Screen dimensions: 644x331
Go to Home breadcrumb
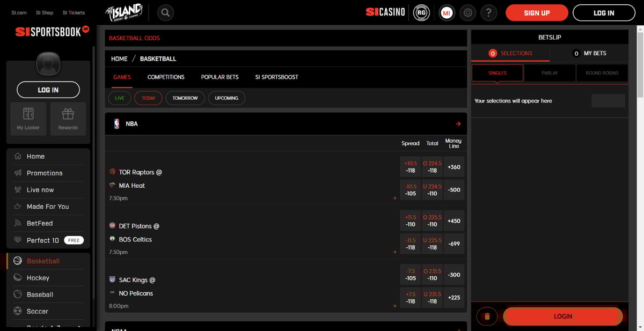click(119, 59)
